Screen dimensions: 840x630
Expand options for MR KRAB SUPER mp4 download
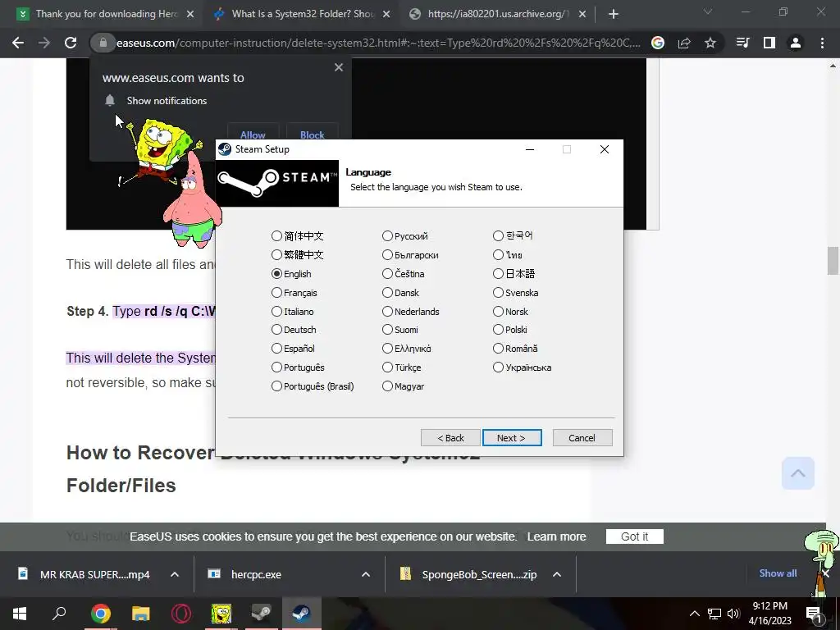coord(175,574)
